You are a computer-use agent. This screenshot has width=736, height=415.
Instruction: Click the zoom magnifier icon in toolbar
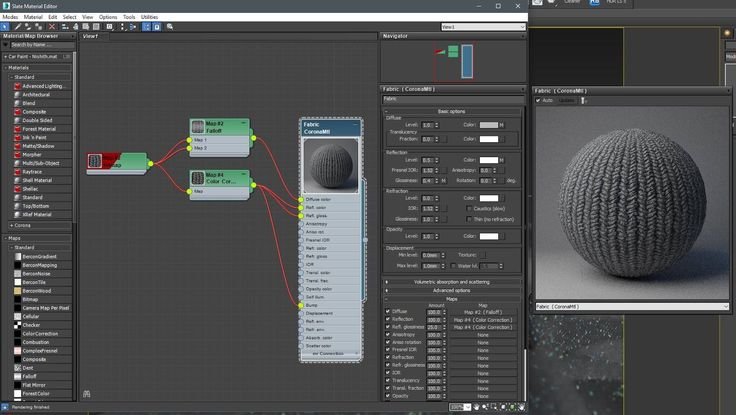(170, 27)
